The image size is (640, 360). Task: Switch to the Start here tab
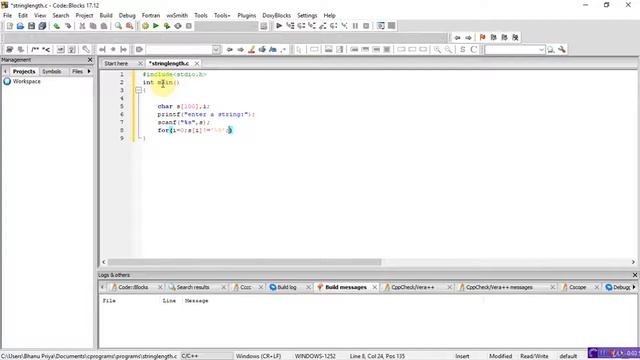(116, 63)
